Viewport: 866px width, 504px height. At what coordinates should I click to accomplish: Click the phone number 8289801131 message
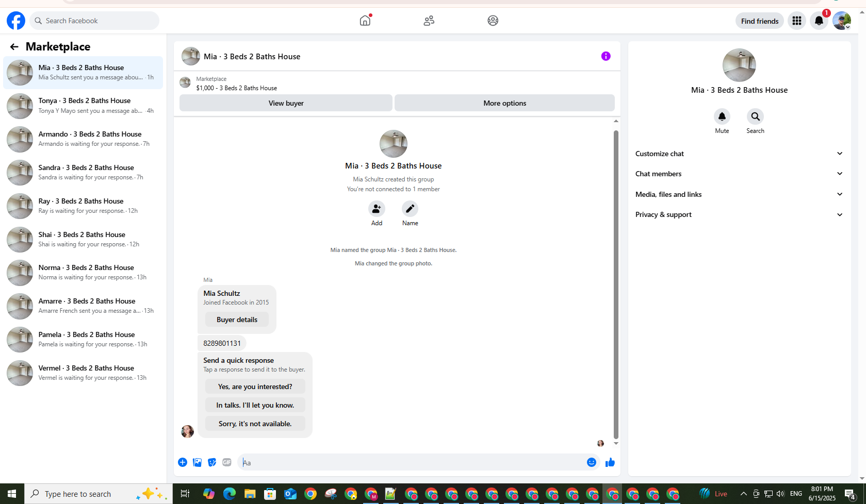(222, 343)
